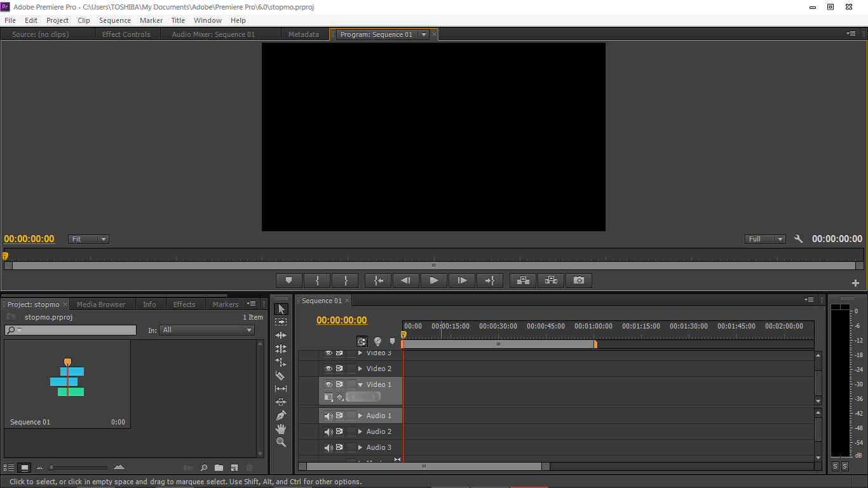Select the Pen tool
Screen dimensions: 868x488
(281, 416)
